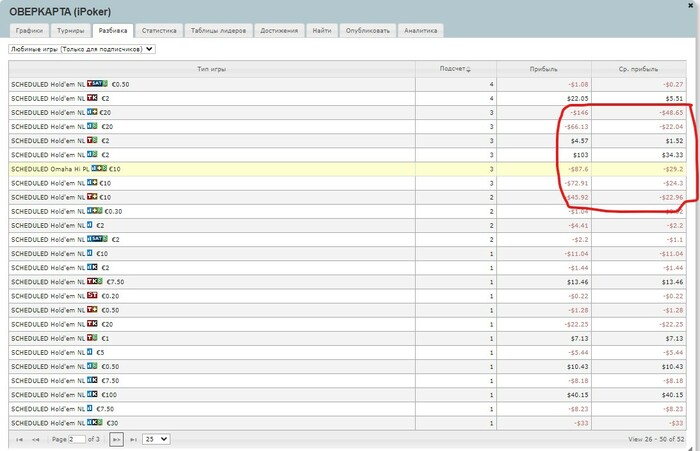This screenshot has height=451, width=700.
Task: Click the ST icon in the €0.20 row
Action: point(92,296)
